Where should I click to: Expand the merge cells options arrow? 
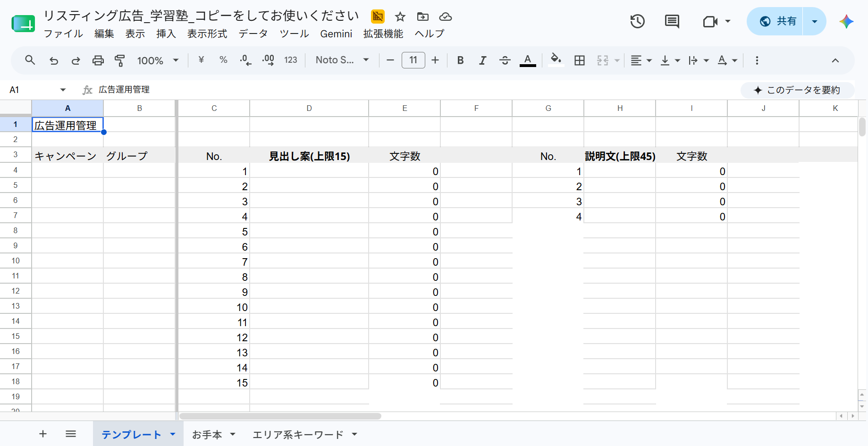617,60
